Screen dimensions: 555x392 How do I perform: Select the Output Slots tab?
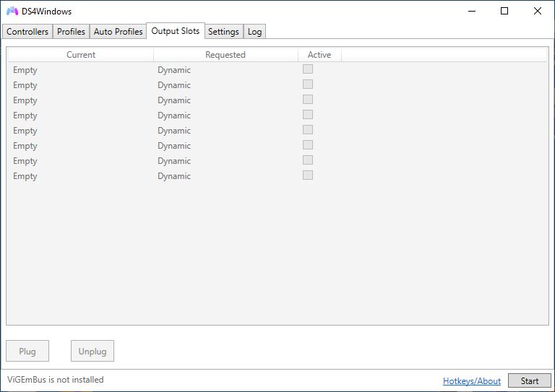coord(176,31)
